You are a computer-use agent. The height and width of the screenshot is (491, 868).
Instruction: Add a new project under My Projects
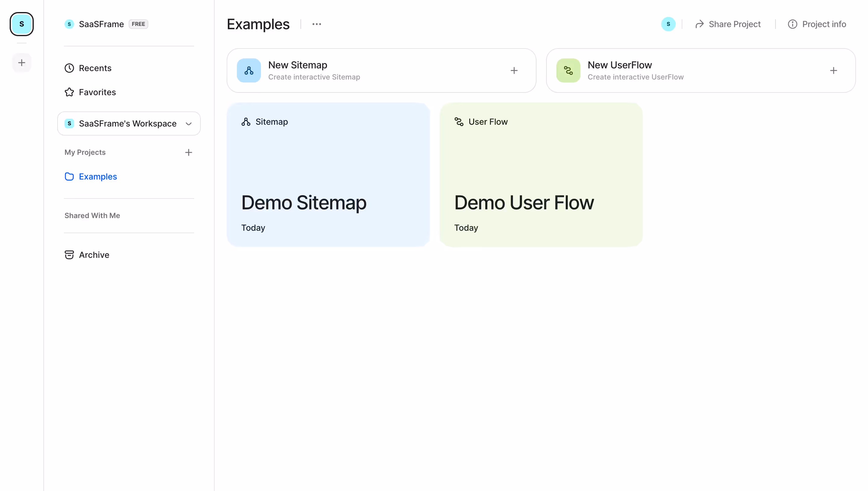(x=189, y=152)
